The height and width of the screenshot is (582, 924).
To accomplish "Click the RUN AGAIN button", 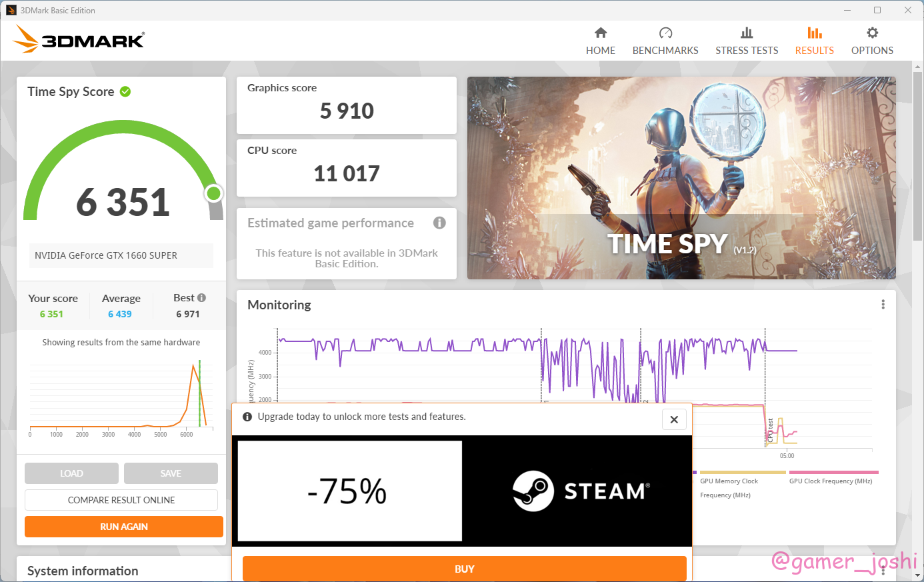I will click(124, 527).
